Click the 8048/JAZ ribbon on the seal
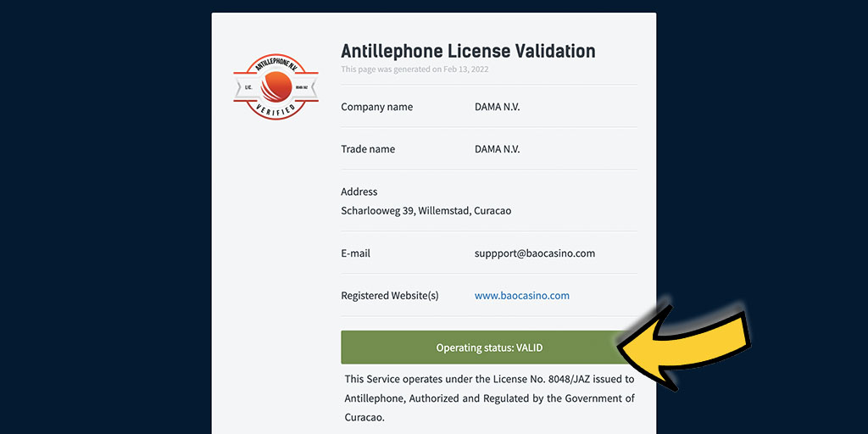 [x=302, y=87]
